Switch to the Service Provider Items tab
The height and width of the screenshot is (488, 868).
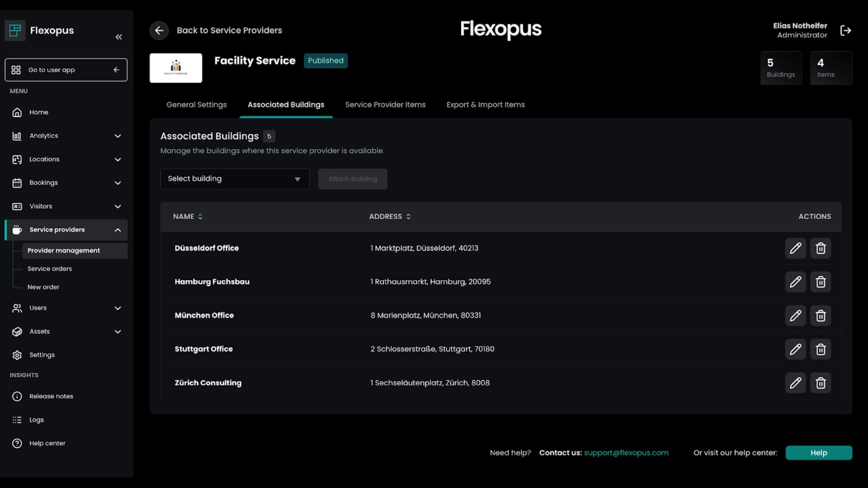pos(385,104)
